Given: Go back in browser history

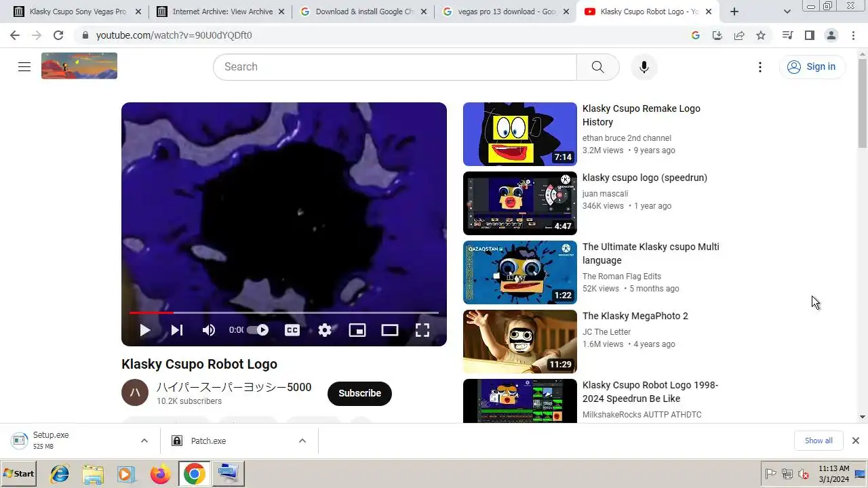Looking at the screenshot, I should tap(15, 35).
